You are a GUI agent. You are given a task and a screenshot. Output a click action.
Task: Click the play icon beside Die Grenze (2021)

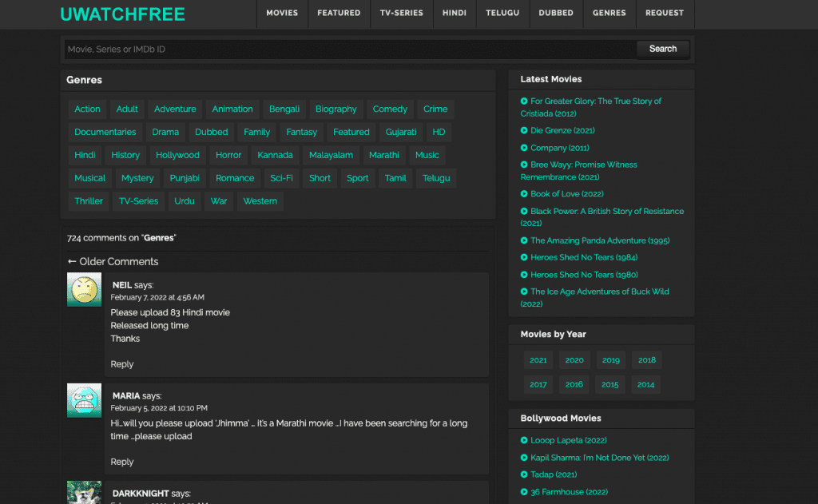524,130
